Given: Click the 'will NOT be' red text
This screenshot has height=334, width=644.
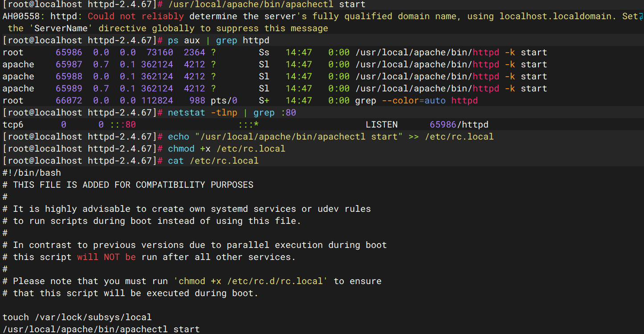Looking at the screenshot, I should click(106, 257).
